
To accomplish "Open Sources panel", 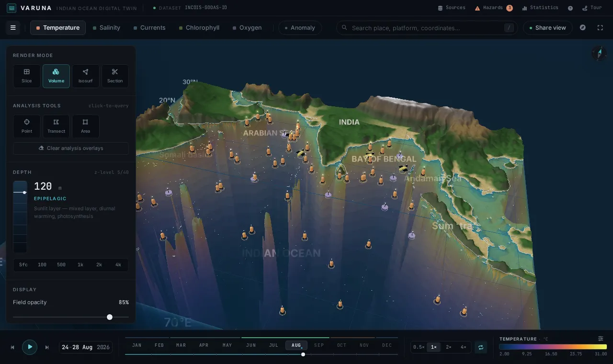I will coord(452,8).
